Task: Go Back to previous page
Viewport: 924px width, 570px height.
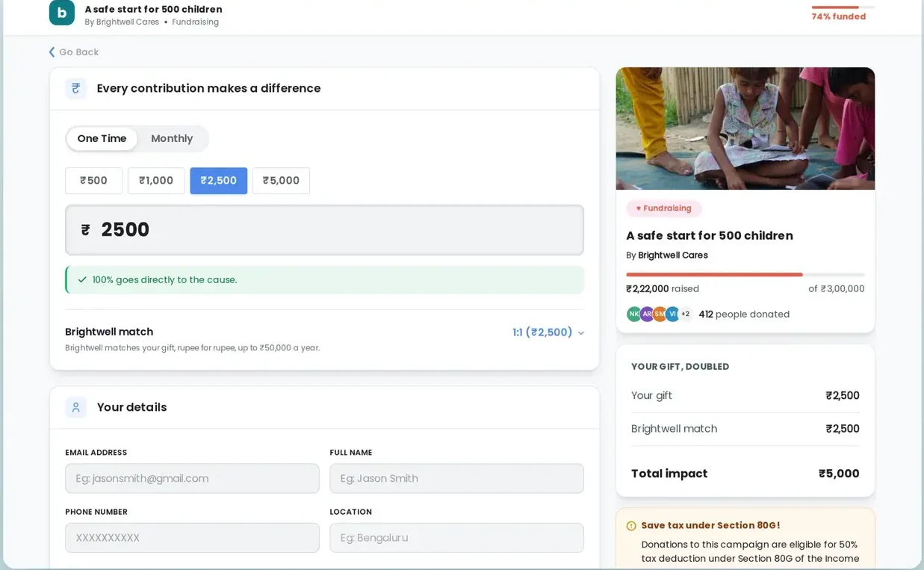Action: (x=74, y=52)
